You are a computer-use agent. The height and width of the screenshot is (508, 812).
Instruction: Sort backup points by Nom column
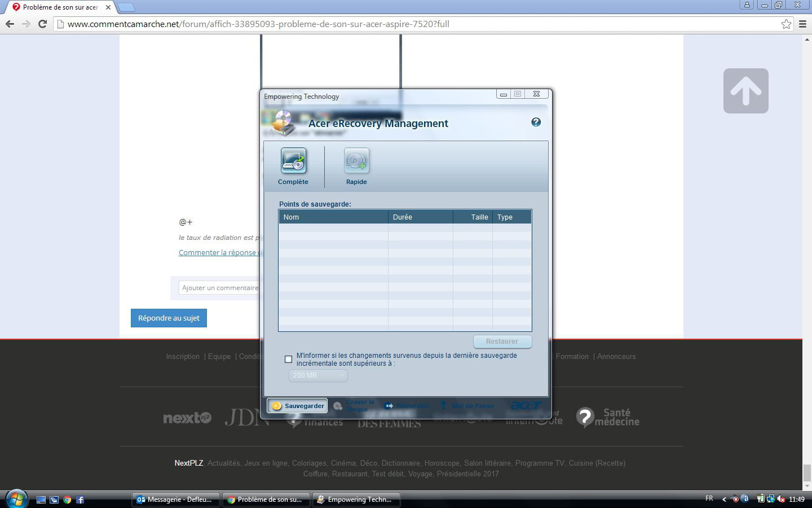click(x=333, y=217)
